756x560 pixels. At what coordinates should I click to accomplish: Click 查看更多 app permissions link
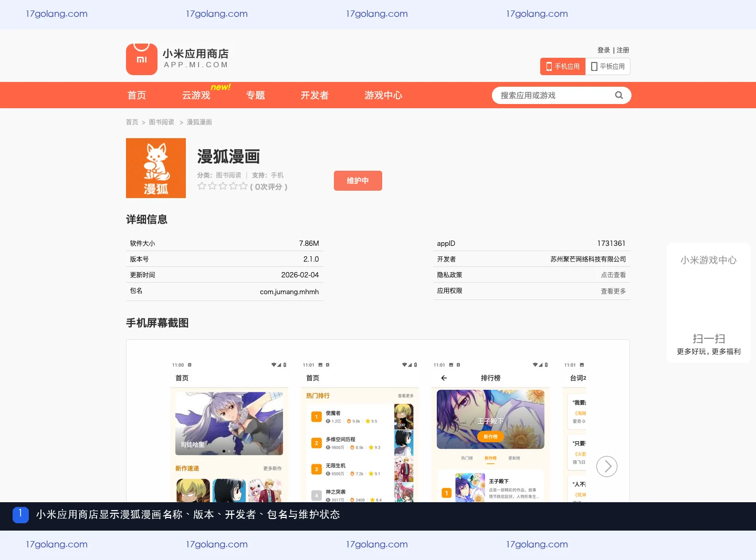point(613,291)
